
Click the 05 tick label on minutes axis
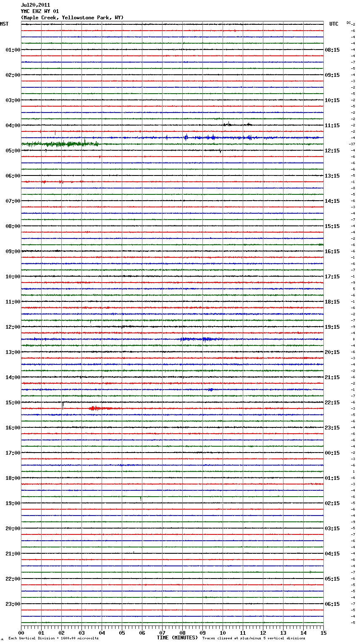122,633
